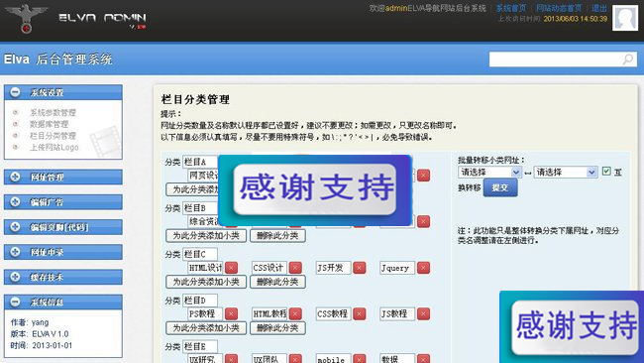Click the blue 提交 button
Image resolution: width=644 pixels, height=363 pixels.
coord(500,187)
